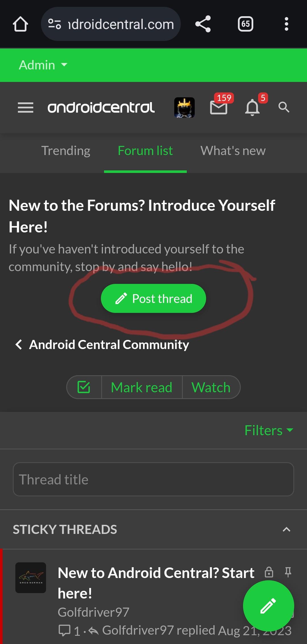Open the hamburger navigation menu
Screen dimensions: 307x644
pos(26,108)
